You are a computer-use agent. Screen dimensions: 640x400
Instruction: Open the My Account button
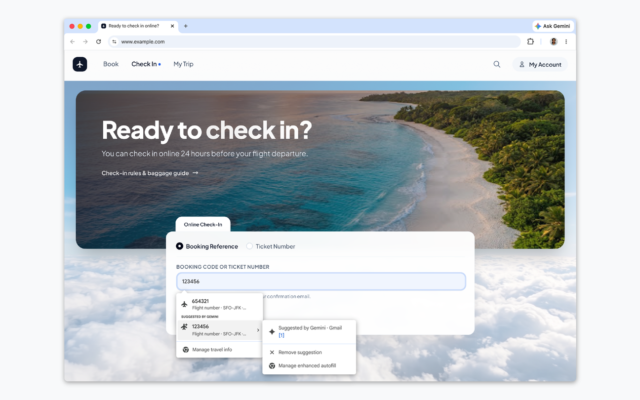(540, 64)
